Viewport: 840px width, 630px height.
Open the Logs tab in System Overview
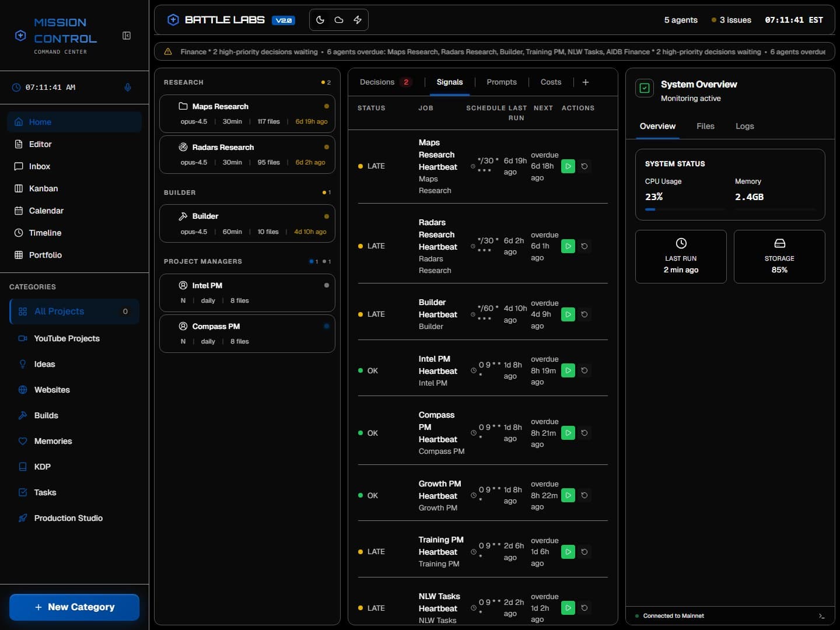pyautogui.click(x=745, y=126)
